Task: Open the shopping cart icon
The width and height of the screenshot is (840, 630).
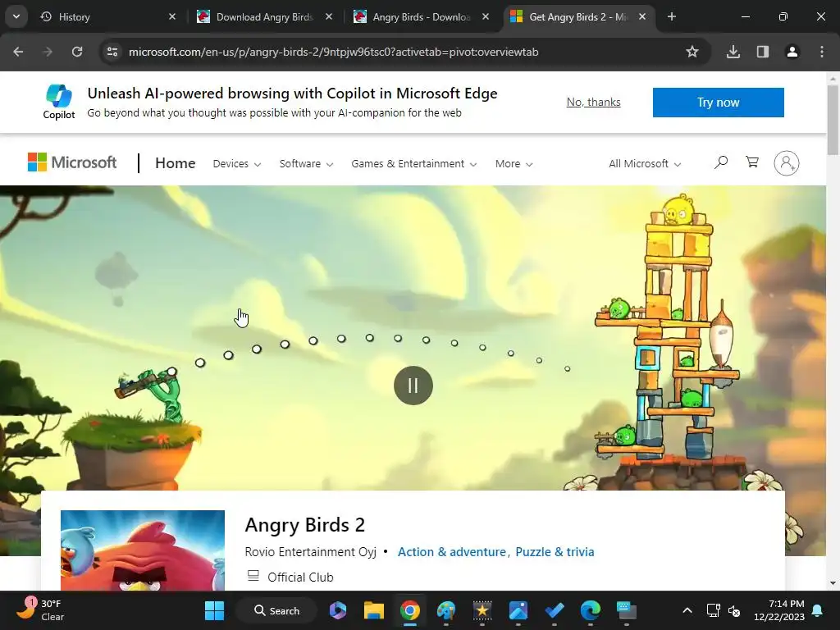Action: click(x=752, y=162)
